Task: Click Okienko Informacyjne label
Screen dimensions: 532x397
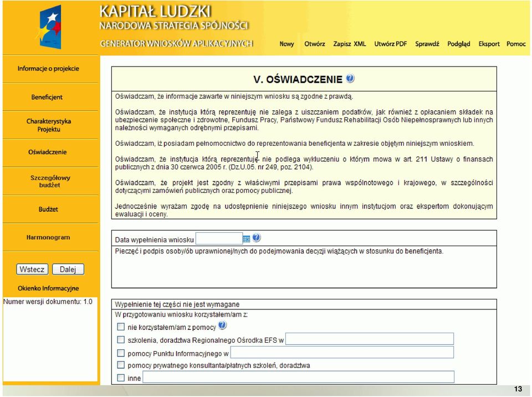Action: (48, 288)
